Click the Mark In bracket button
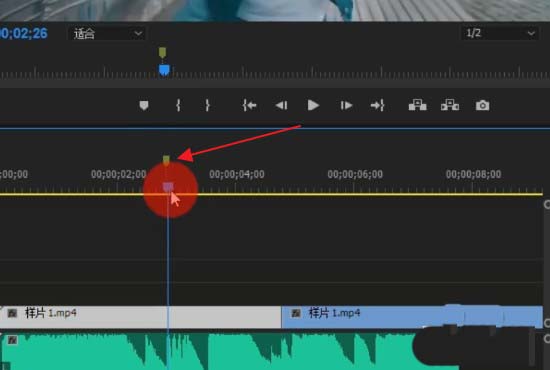550x370 pixels. click(178, 105)
